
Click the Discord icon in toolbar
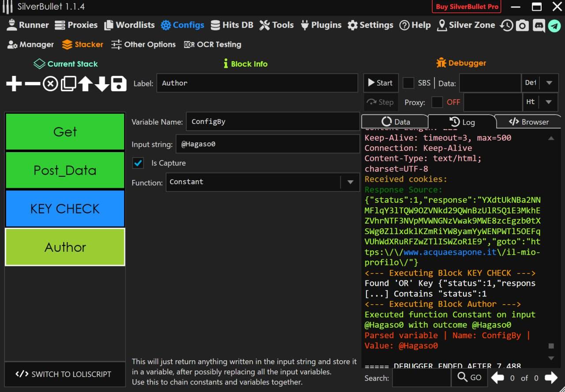tap(538, 26)
